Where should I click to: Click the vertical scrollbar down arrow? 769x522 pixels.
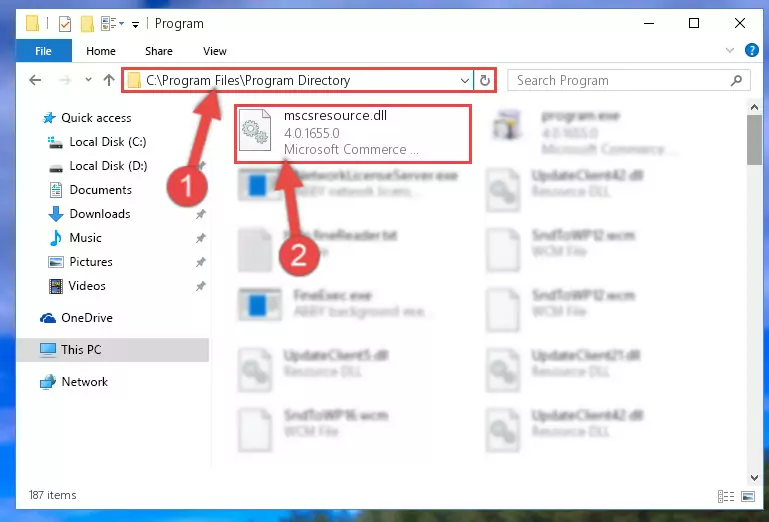click(754, 477)
